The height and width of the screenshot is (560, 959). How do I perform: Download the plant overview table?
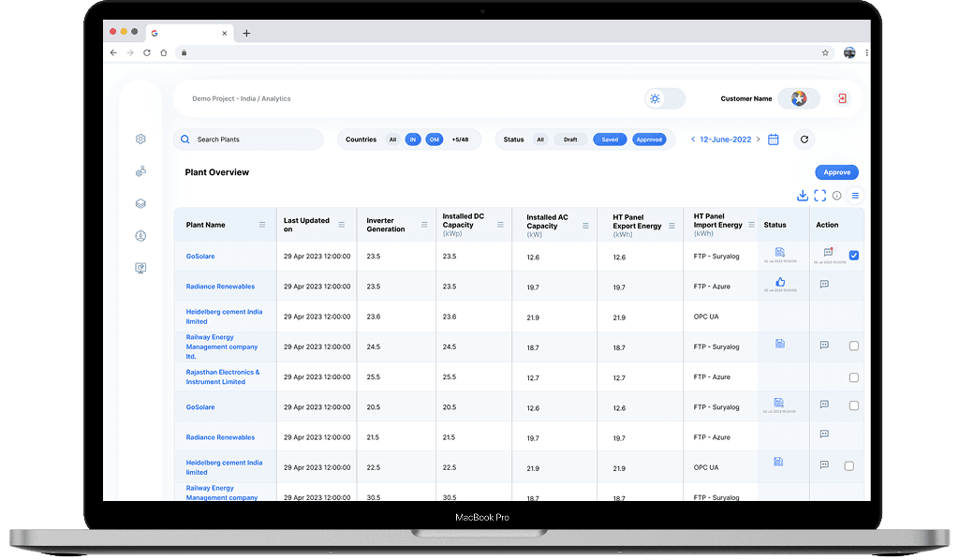[803, 196]
